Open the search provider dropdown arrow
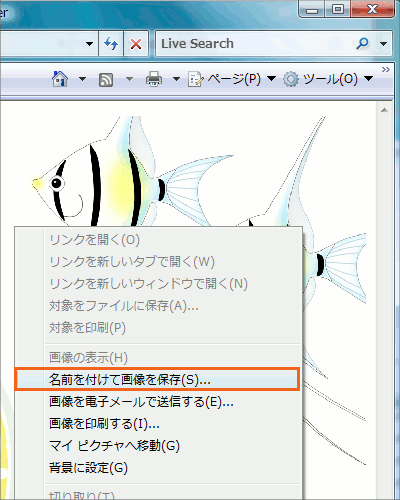The height and width of the screenshot is (500, 400). coord(383,44)
